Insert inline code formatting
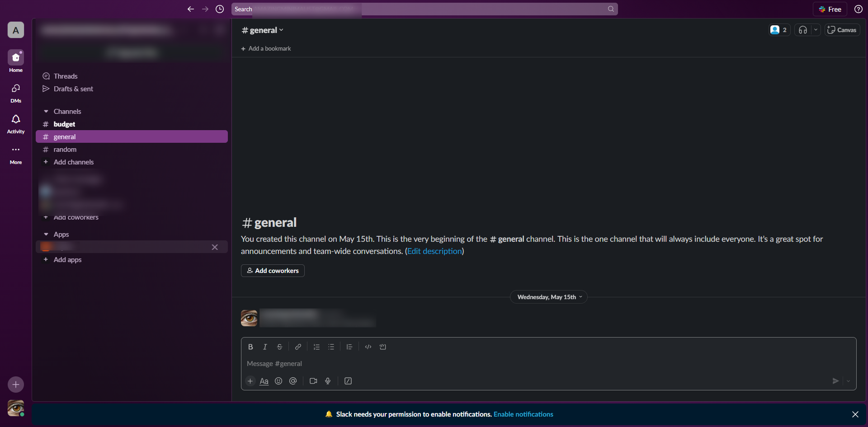This screenshot has height=427, width=868. click(368, 347)
